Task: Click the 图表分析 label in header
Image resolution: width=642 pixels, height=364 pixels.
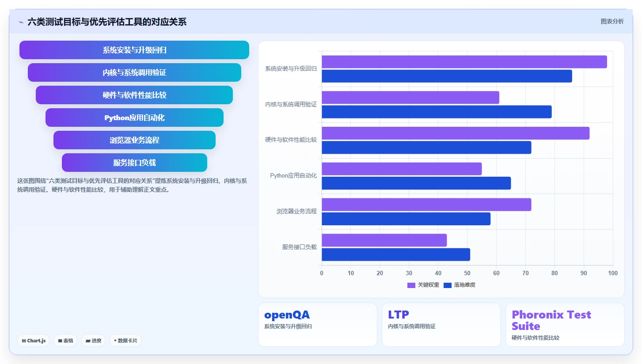Action: (612, 21)
